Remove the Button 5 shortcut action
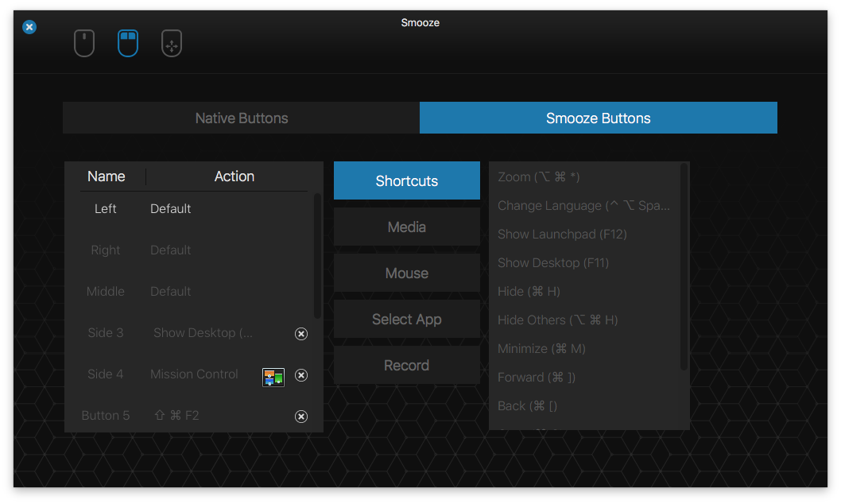This screenshot has height=504, width=841. point(301,416)
